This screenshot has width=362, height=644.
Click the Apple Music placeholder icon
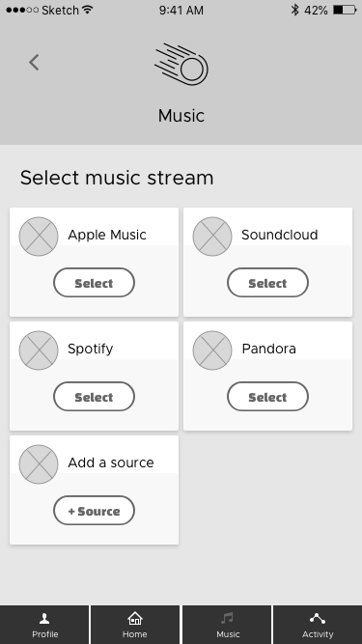click(39, 237)
